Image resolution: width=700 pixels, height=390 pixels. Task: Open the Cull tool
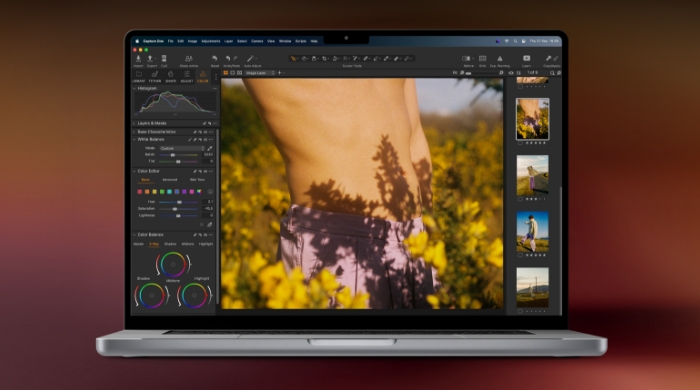[x=164, y=58]
